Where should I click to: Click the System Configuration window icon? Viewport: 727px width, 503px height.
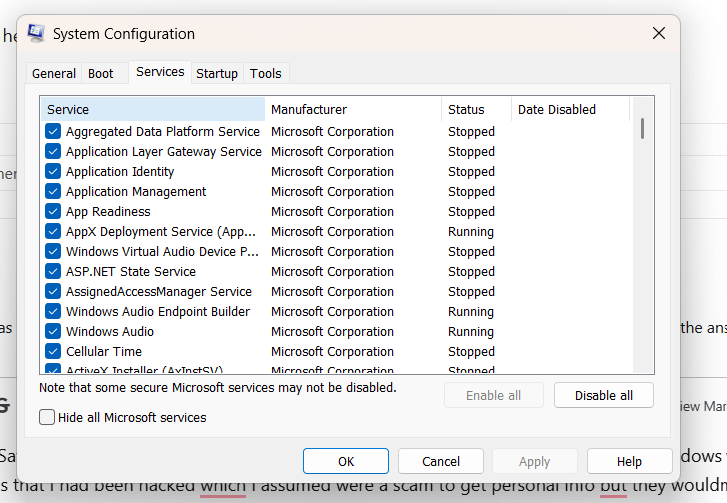(x=36, y=33)
